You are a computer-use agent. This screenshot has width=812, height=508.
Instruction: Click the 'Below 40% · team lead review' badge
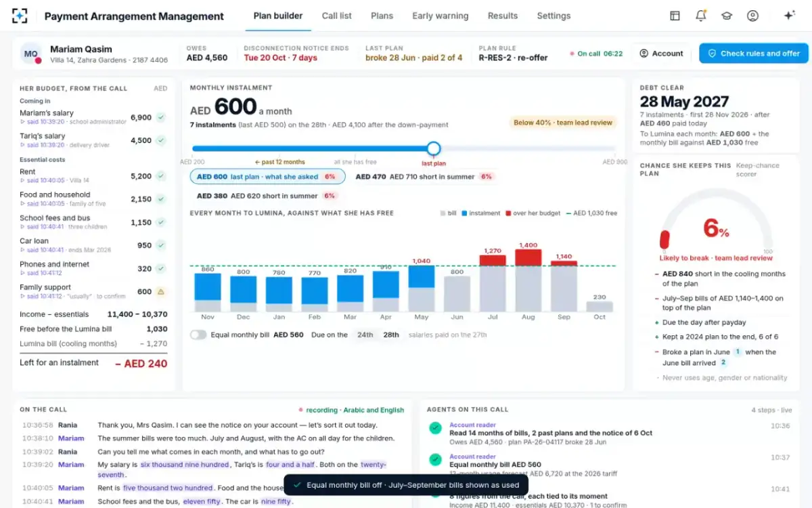pyautogui.click(x=563, y=123)
